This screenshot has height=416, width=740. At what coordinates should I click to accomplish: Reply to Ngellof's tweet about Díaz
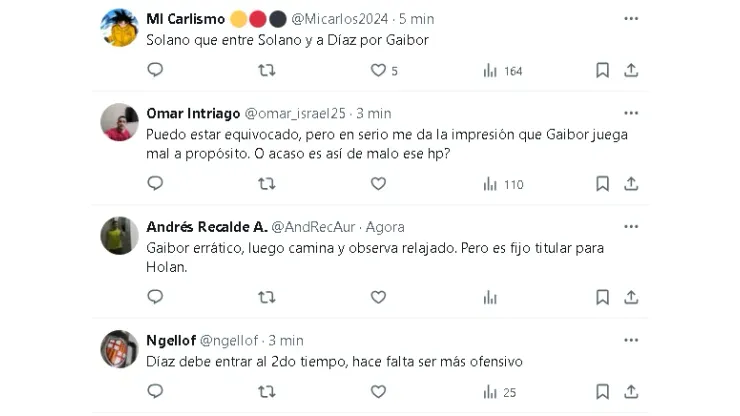(155, 393)
